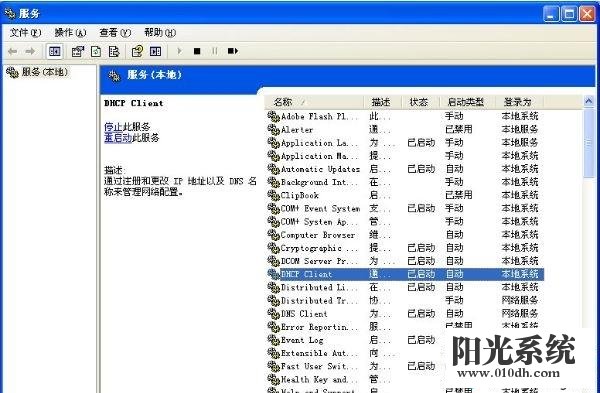Sort by the 描述 column header

click(x=382, y=102)
